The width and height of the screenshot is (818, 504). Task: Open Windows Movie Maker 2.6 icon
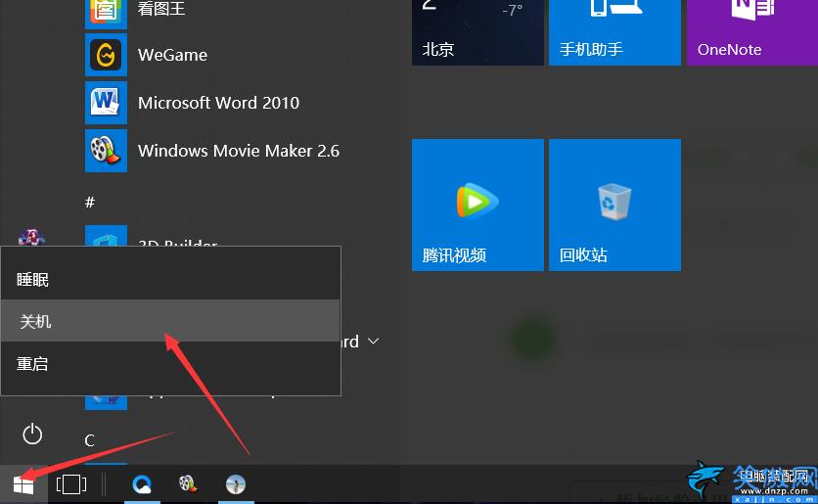coord(106,151)
